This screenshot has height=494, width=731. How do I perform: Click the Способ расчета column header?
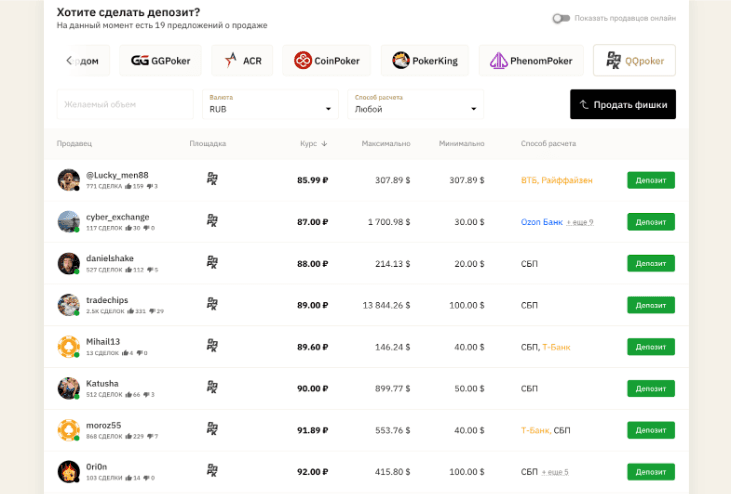(x=548, y=144)
